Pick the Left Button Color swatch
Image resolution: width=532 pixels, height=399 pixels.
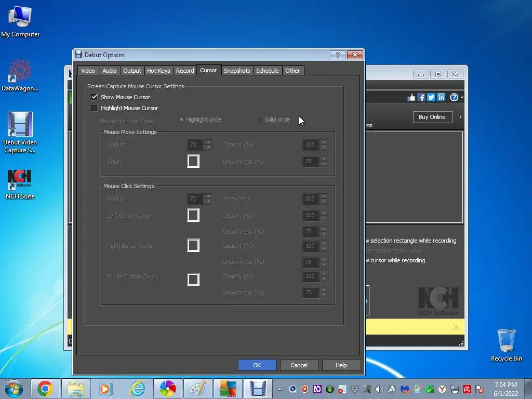(x=193, y=215)
